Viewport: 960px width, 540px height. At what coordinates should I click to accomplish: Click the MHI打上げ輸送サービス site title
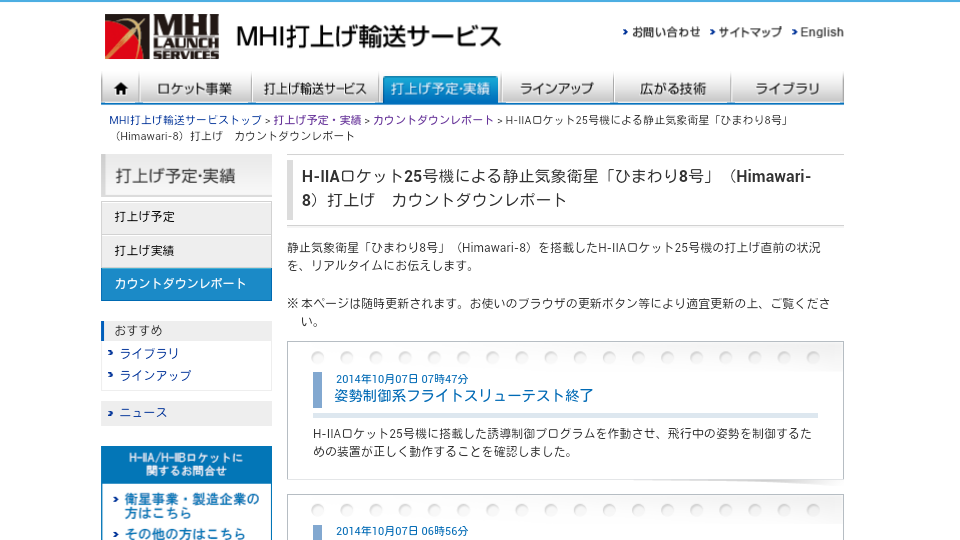pos(369,37)
